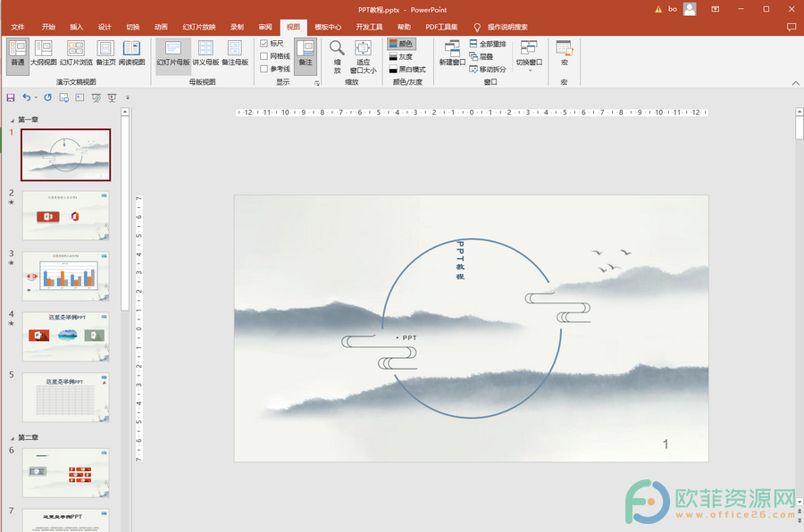Screen dimensions: 804x532
Task: Click the user account avatar
Action: (x=690, y=9)
